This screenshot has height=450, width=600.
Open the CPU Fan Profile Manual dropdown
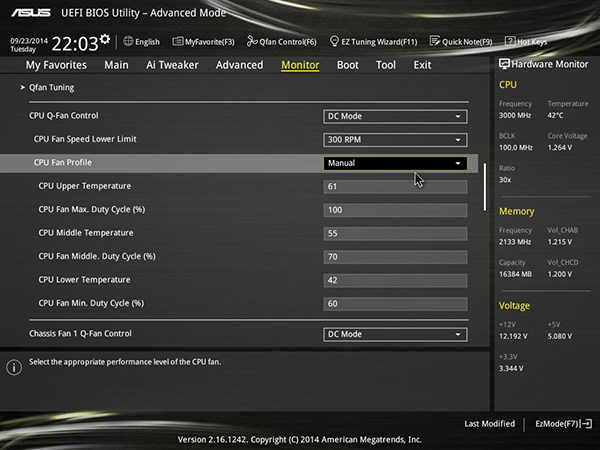[395, 163]
